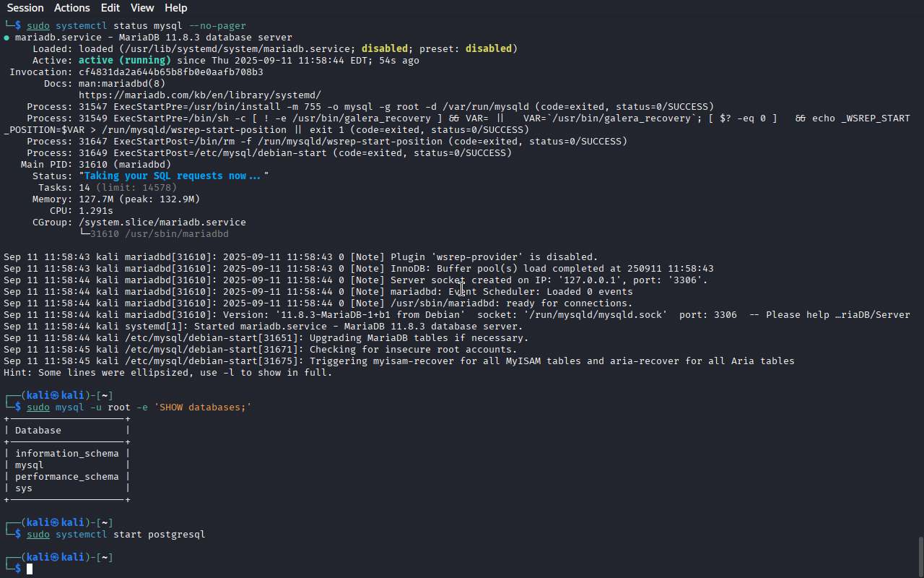
Task: Click 'performance_schema' in the database table
Action: (67, 477)
